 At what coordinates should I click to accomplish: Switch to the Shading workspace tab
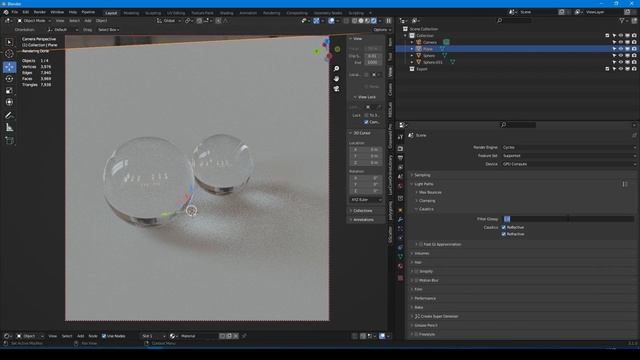227,13
